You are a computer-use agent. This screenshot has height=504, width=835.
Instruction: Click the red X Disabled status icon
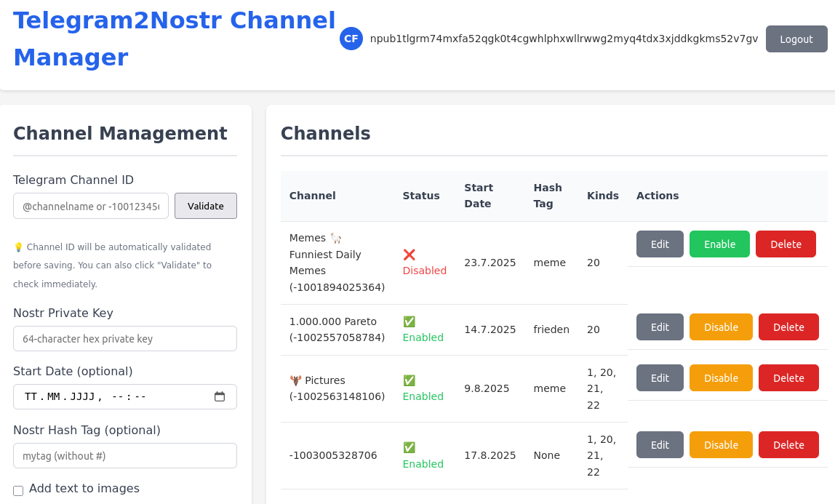point(409,255)
